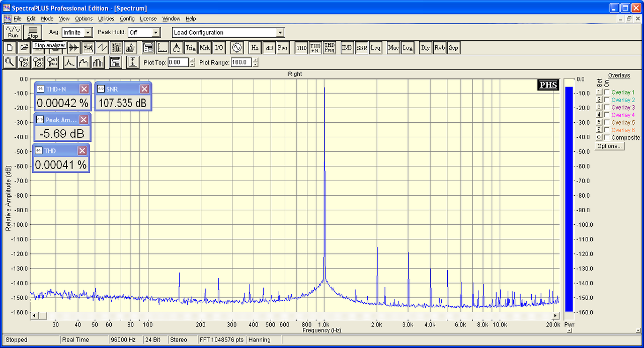
Task: Toggle the Pwr total power utility
Action: point(283,48)
